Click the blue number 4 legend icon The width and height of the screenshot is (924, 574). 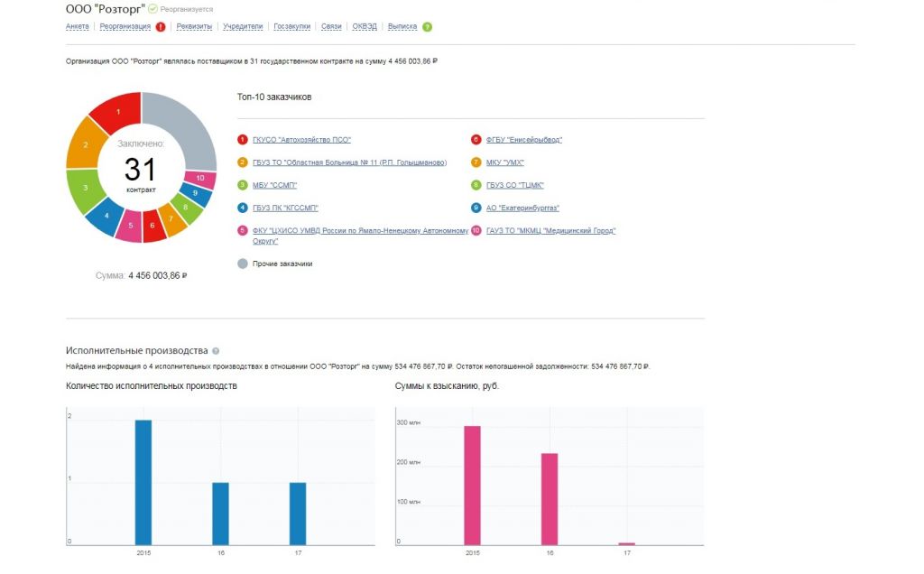click(242, 208)
